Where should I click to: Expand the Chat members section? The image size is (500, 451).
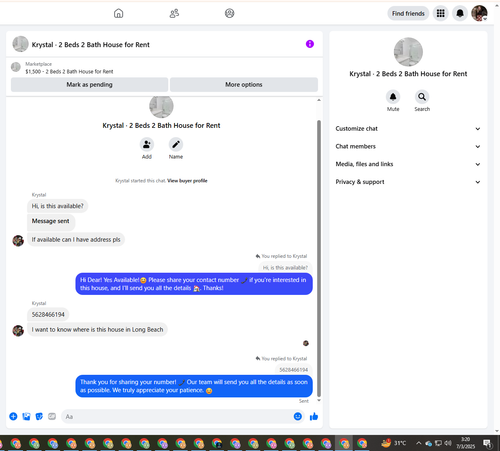point(408,146)
